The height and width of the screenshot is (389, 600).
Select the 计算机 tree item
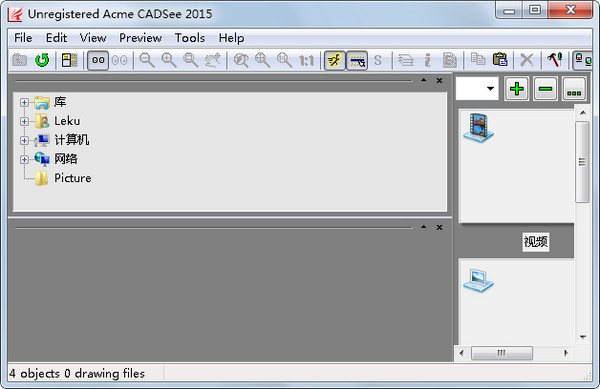click(x=72, y=140)
